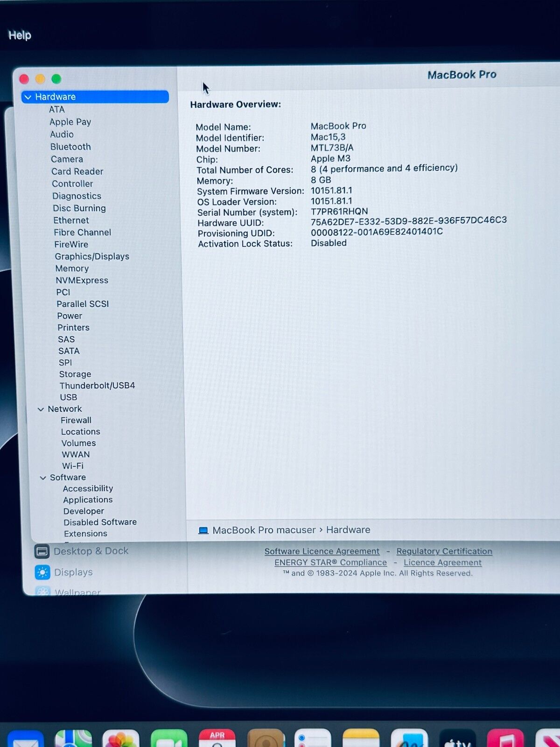Select the Hardware category row
This screenshot has width=560, height=747.
tap(95, 97)
